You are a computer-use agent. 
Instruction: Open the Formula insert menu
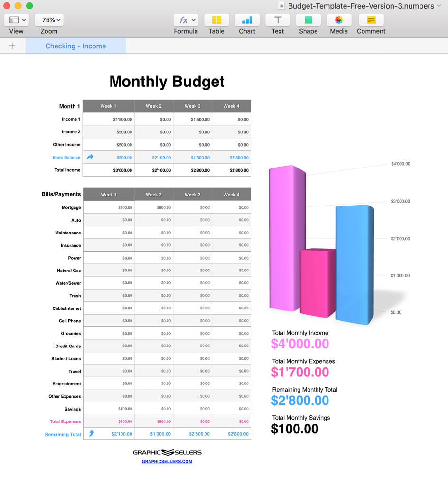tap(186, 20)
